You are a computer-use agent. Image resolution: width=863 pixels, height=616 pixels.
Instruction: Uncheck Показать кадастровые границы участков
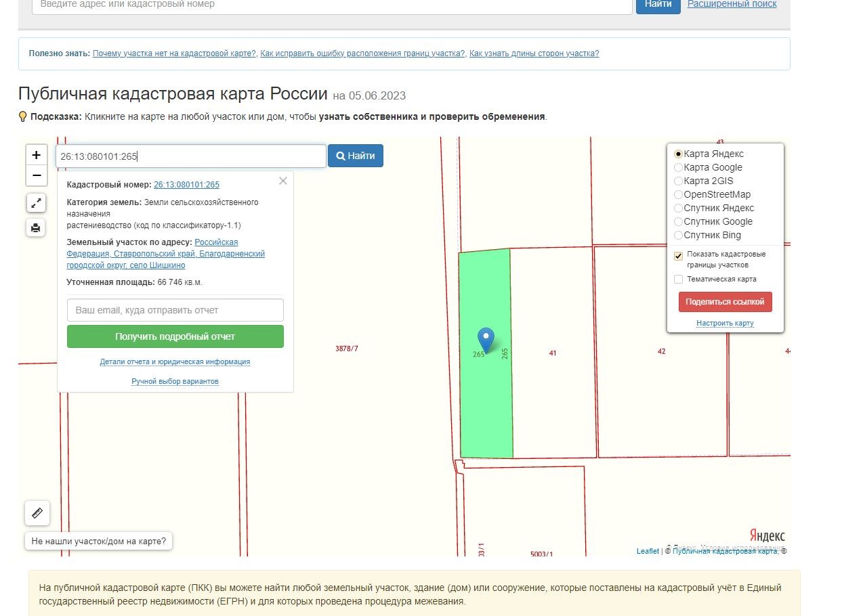[678, 256]
